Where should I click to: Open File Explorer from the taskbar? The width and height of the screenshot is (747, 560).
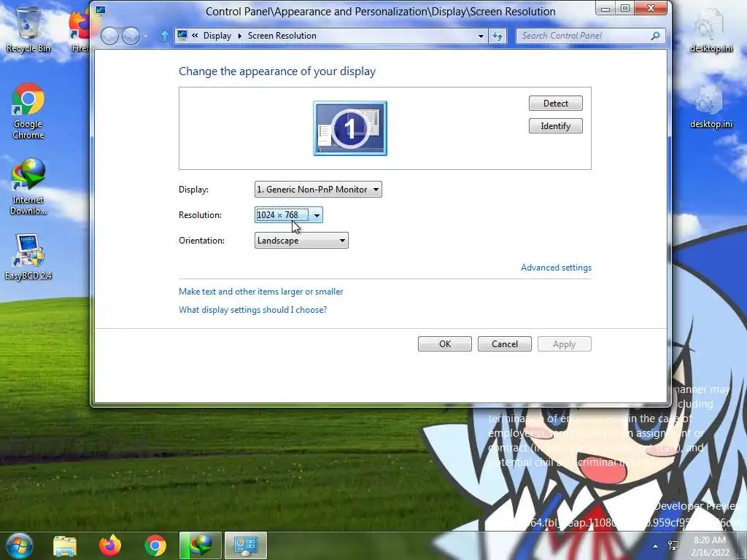click(x=65, y=545)
